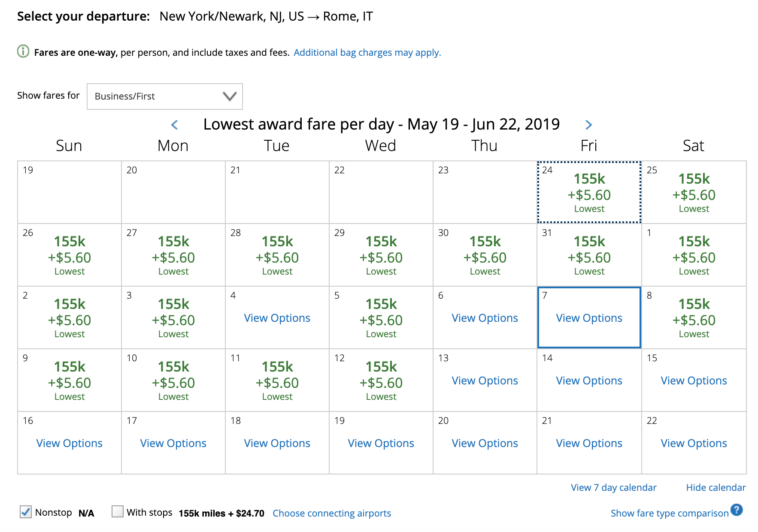
Task: Hide the fare calendar
Action: coord(716,487)
